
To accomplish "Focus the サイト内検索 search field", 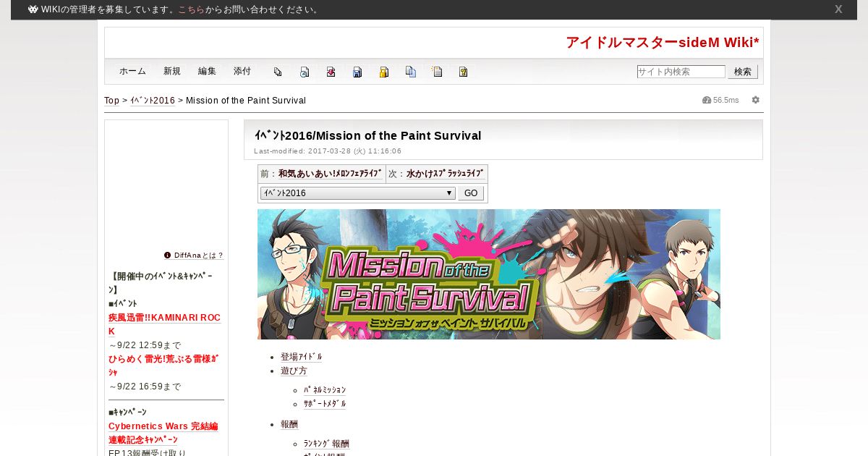I will coord(681,72).
